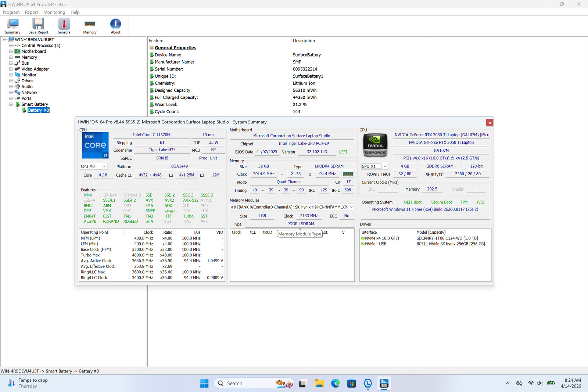Collapse the Smart Battery tree node
588x392 pixels.
[11, 104]
